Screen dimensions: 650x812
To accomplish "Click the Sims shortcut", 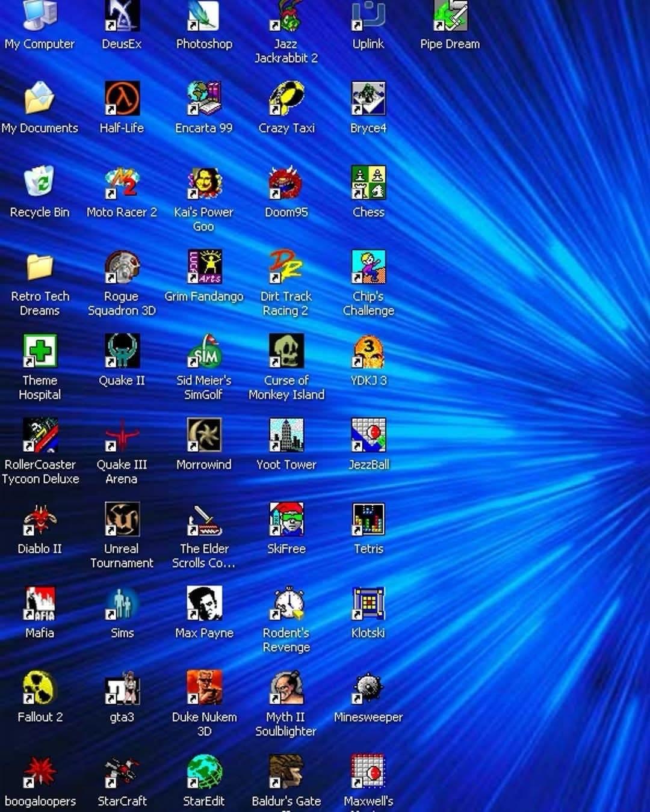I will (122, 603).
